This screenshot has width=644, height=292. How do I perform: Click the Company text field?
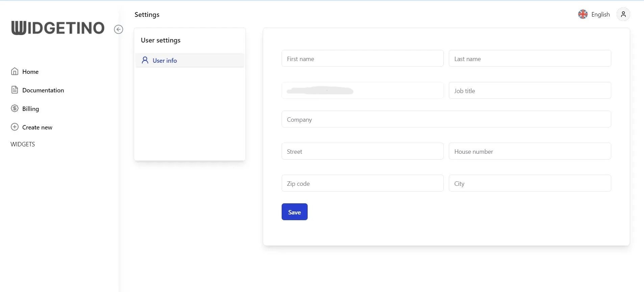446,119
